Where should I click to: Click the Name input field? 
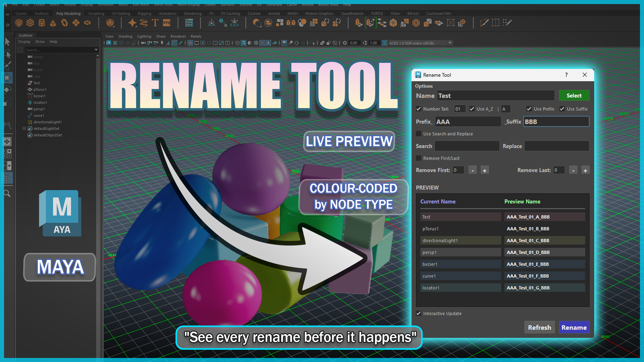tap(496, 96)
